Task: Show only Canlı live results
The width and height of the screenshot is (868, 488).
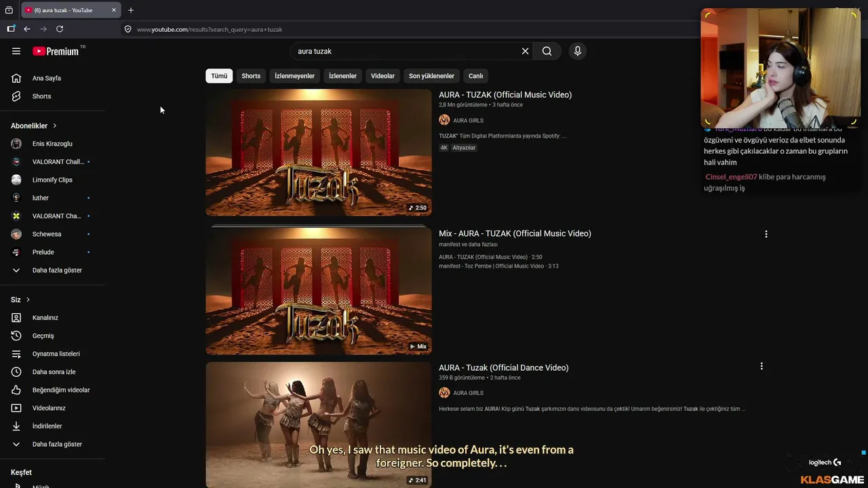Action: [476, 76]
